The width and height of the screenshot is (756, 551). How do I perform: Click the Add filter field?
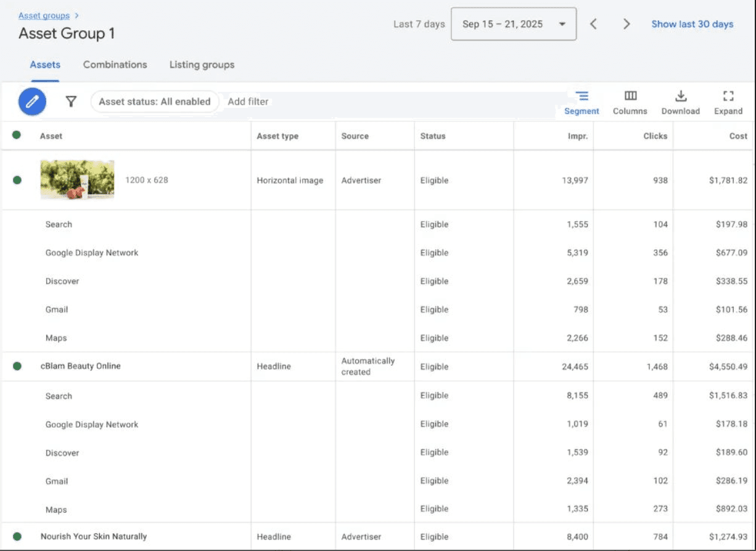pyautogui.click(x=249, y=102)
